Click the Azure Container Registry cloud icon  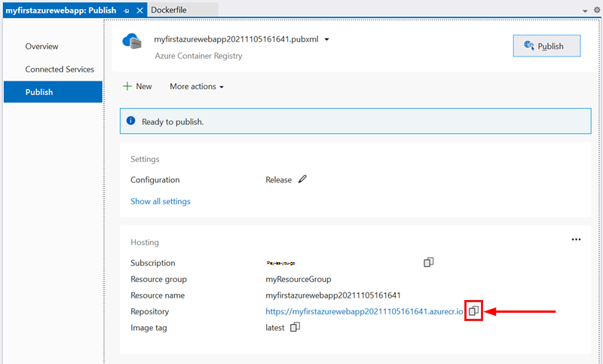point(132,41)
